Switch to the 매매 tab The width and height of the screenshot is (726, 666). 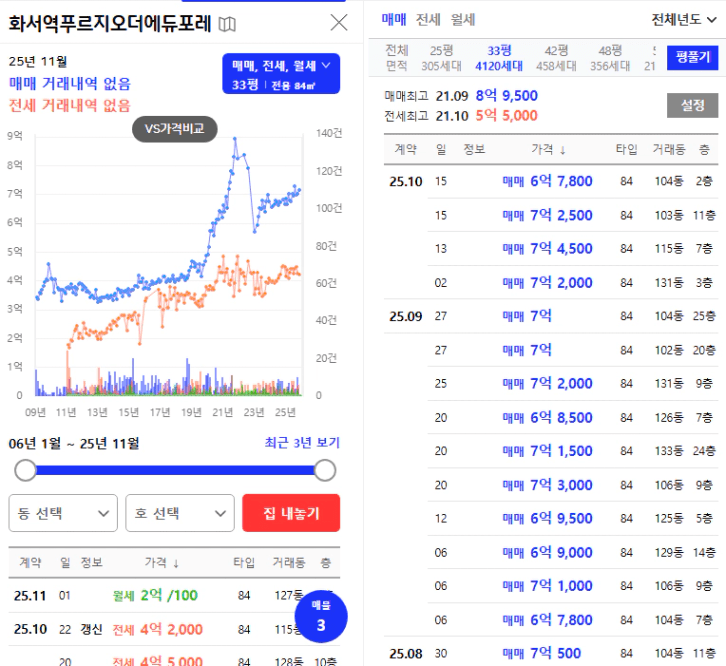[394, 19]
